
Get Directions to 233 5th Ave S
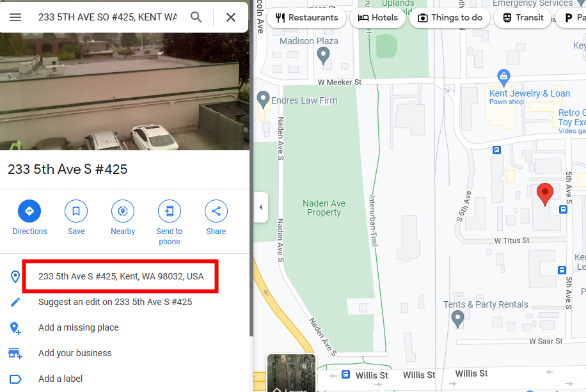click(29, 217)
